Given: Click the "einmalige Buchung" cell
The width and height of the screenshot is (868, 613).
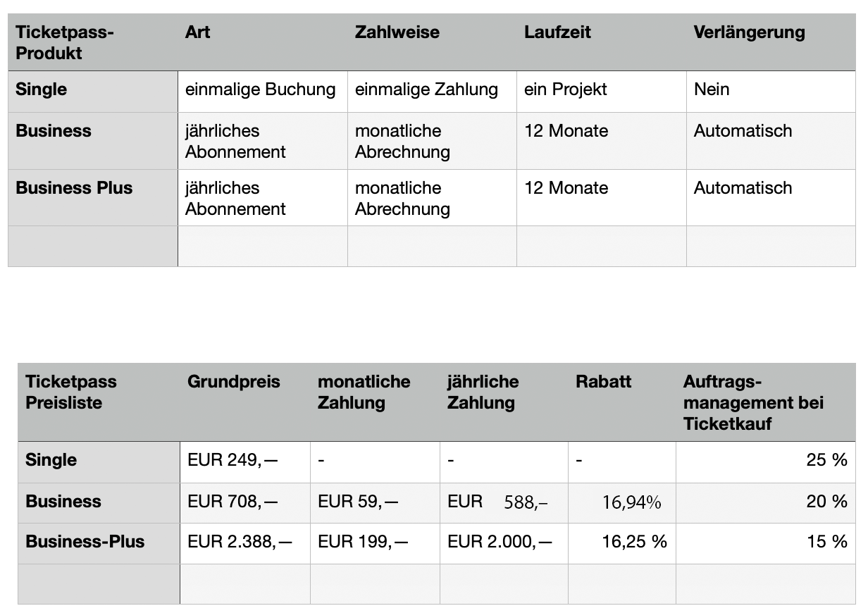Looking at the screenshot, I should coord(260,90).
